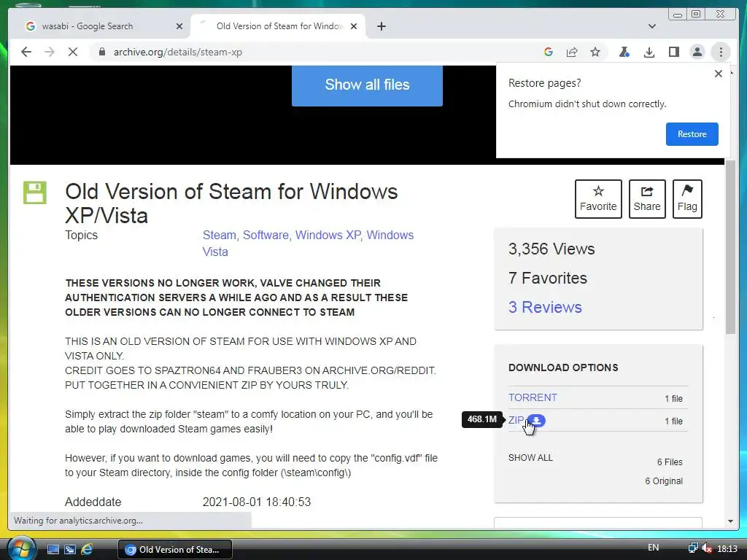747x560 pixels.
Task: Click the page vertical scrollbar thumb
Action: point(730,246)
